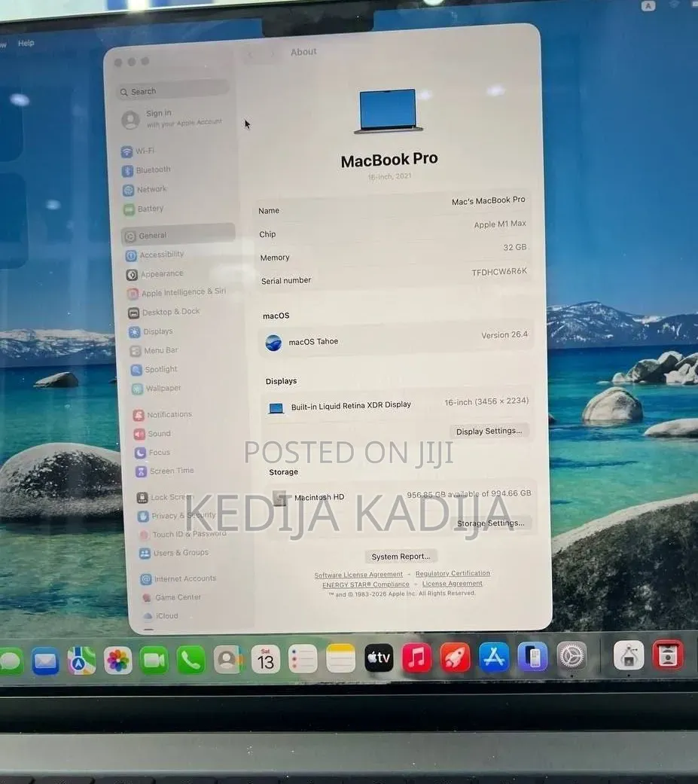698x784 pixels.
Task: Open Internet Accounts settings
Action: [178, 578]
